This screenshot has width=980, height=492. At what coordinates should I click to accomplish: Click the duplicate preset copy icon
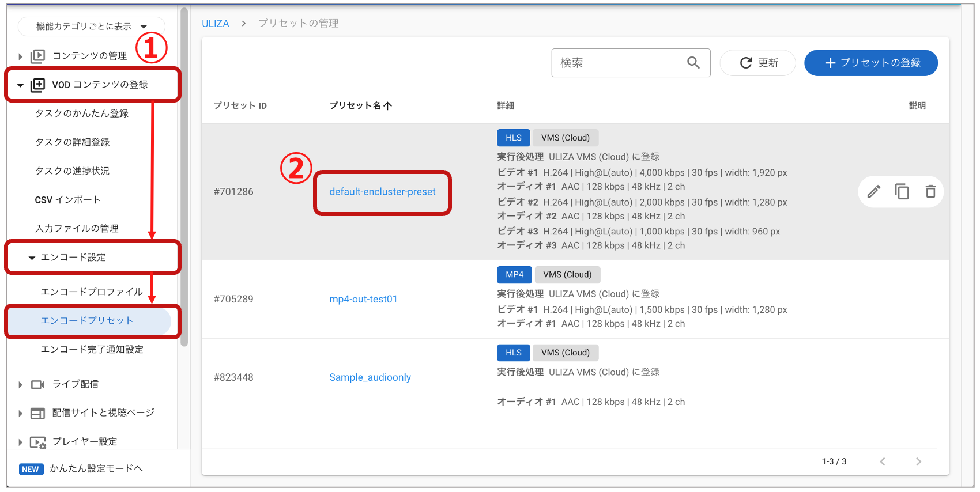[902, 191]
